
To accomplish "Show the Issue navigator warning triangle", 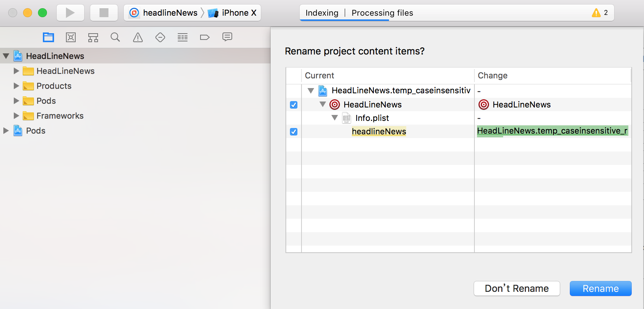I will (x=138, y=37).
